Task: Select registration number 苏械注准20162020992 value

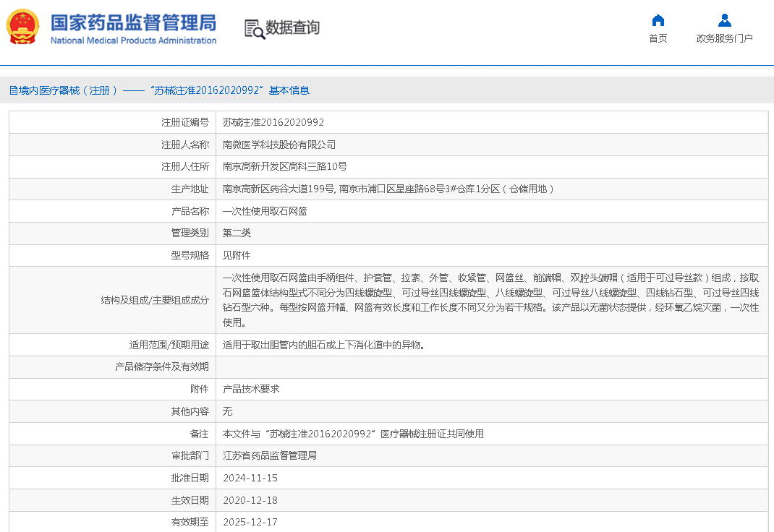Action: (x=273, y=122)
